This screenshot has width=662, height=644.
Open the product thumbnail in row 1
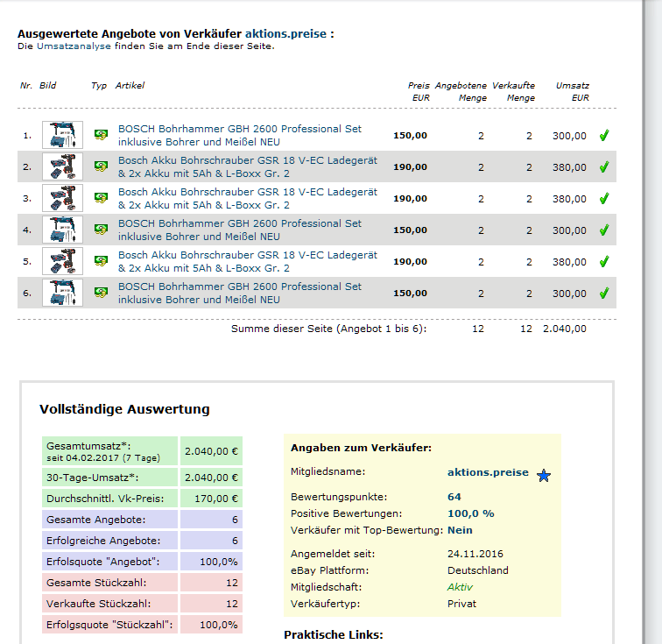click(x=62, y=136)
